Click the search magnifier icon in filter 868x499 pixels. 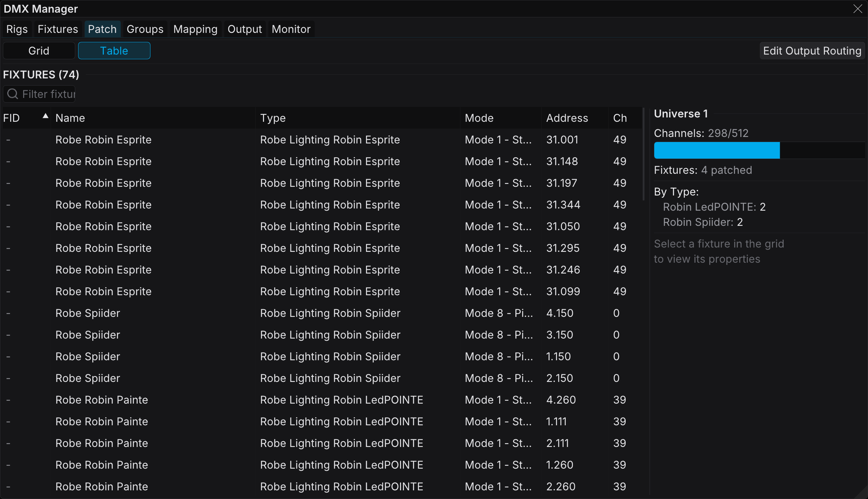[13, 94]
